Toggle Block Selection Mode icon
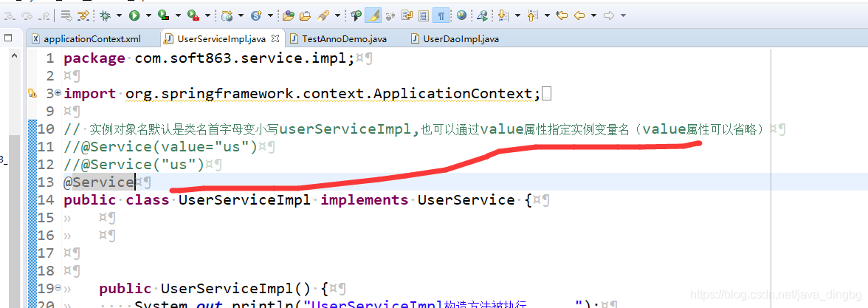 (x=424, y=16)
